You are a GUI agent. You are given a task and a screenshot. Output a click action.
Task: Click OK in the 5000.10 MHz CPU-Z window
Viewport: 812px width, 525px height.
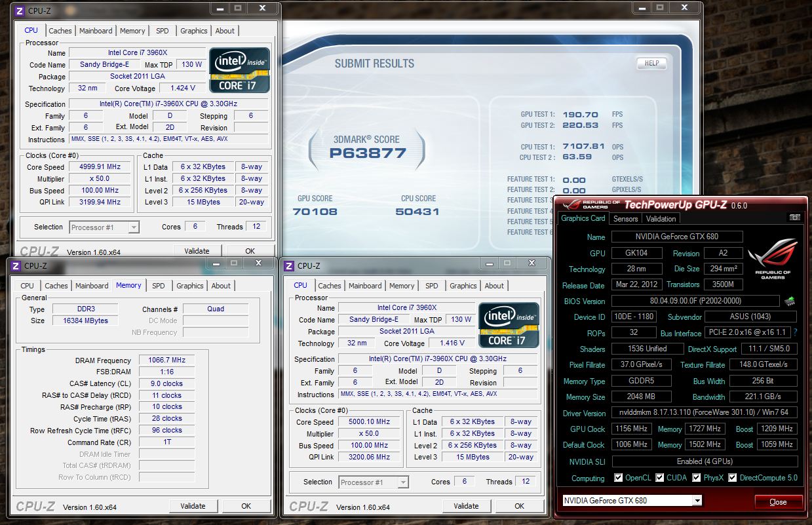coord(519,506)
